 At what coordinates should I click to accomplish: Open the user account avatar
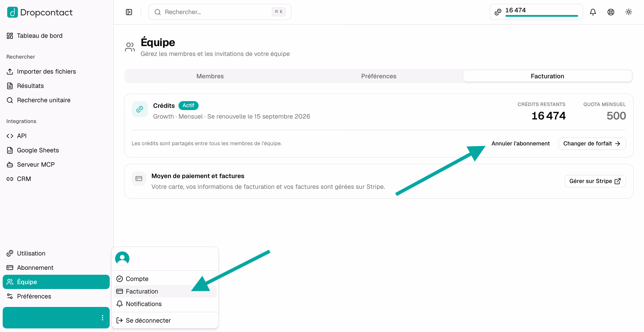122,258
